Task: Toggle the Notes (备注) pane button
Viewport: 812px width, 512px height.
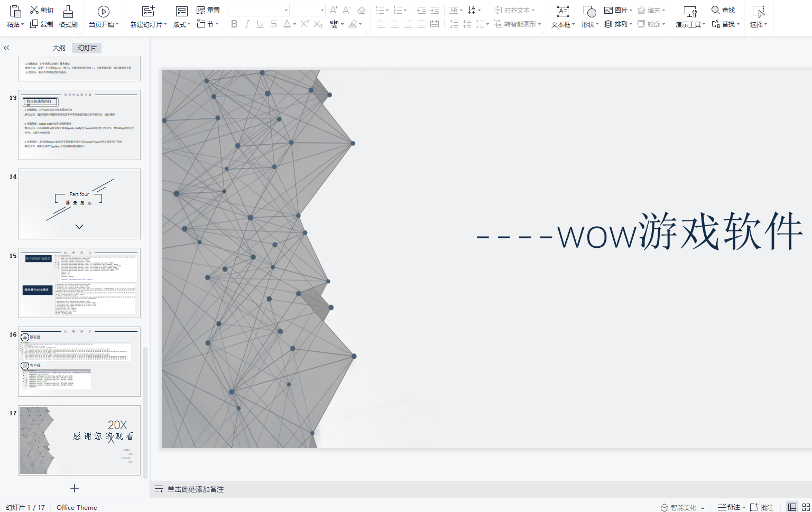Action: (x=730, y=507)
